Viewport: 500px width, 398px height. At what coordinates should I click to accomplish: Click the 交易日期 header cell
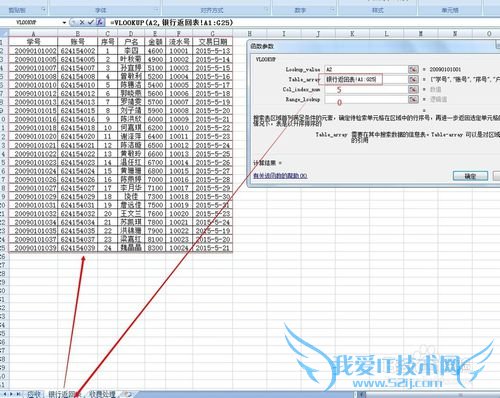point(213,42)
